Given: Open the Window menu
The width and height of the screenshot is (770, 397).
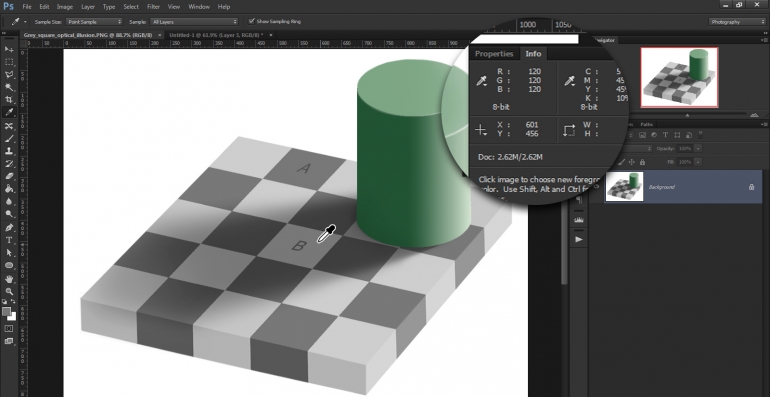Looking at the screenshot, I should click(199, 7).
